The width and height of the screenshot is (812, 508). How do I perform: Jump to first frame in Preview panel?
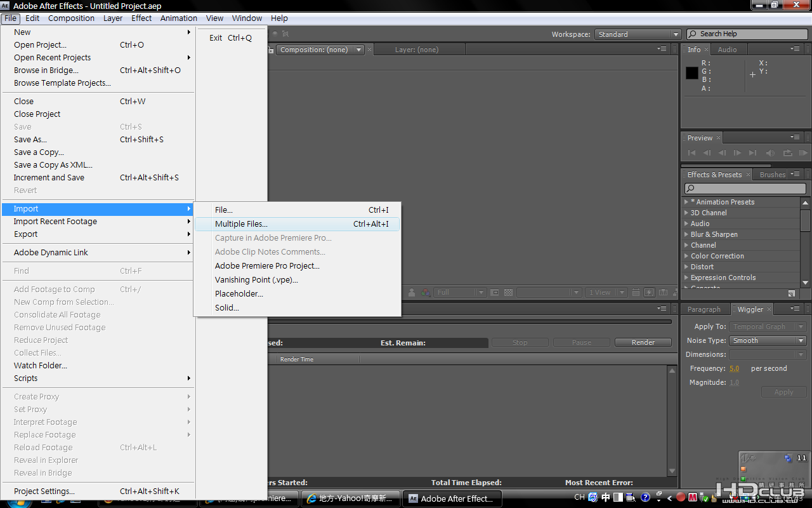[691, 153]
